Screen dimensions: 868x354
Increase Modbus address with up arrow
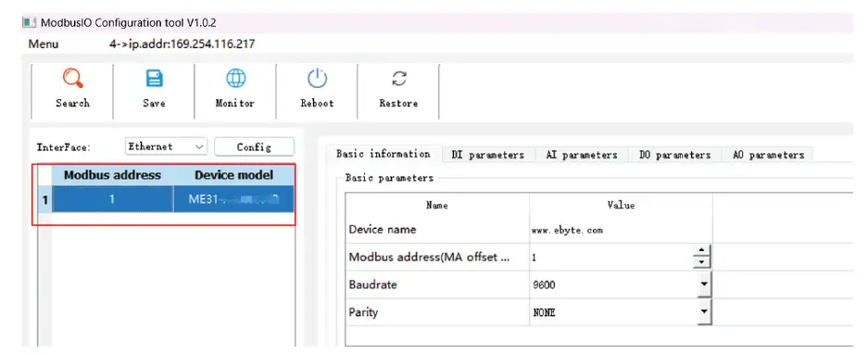pos(701,251)
